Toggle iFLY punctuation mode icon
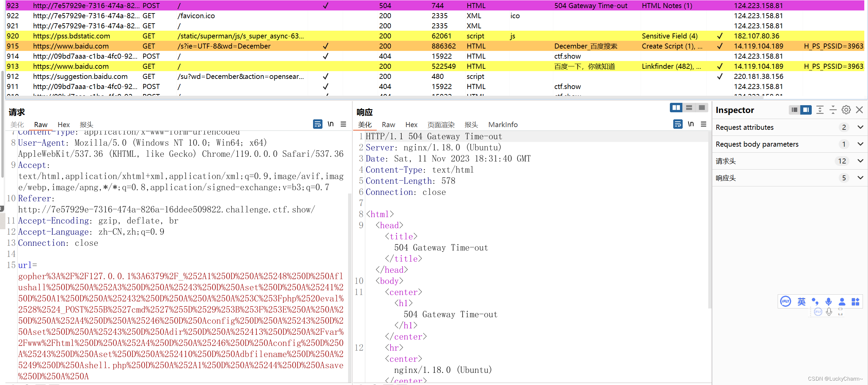Screen dimensions: 868x385 815,301
